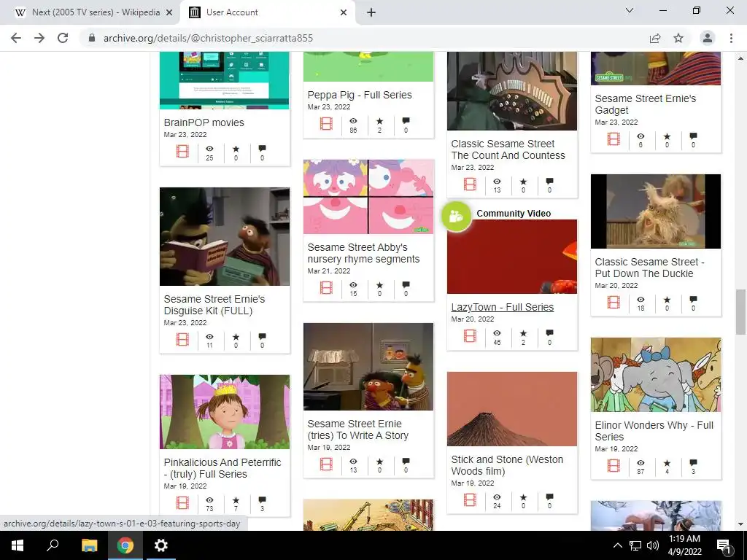Viewport: 747px width, 560px height.
Task: Open File Explorer from the taskbar
Action: pos(89,545)
